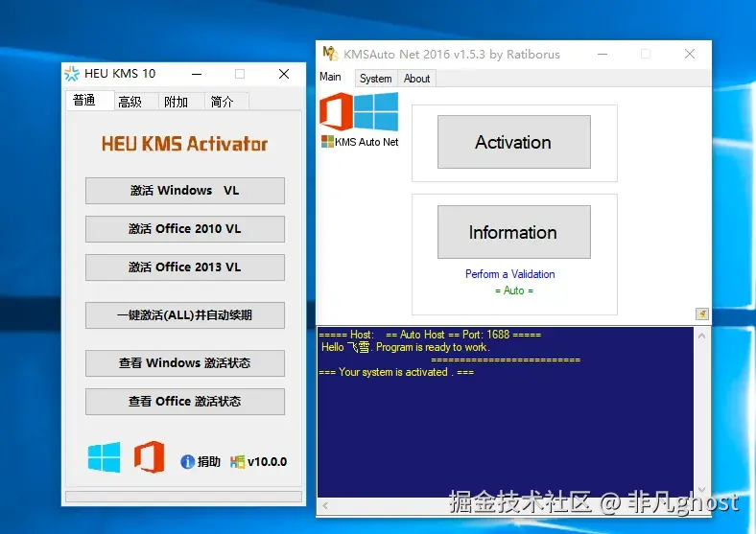Open the 附加 tab
The image size is (756, 534).
click(181, 102)
